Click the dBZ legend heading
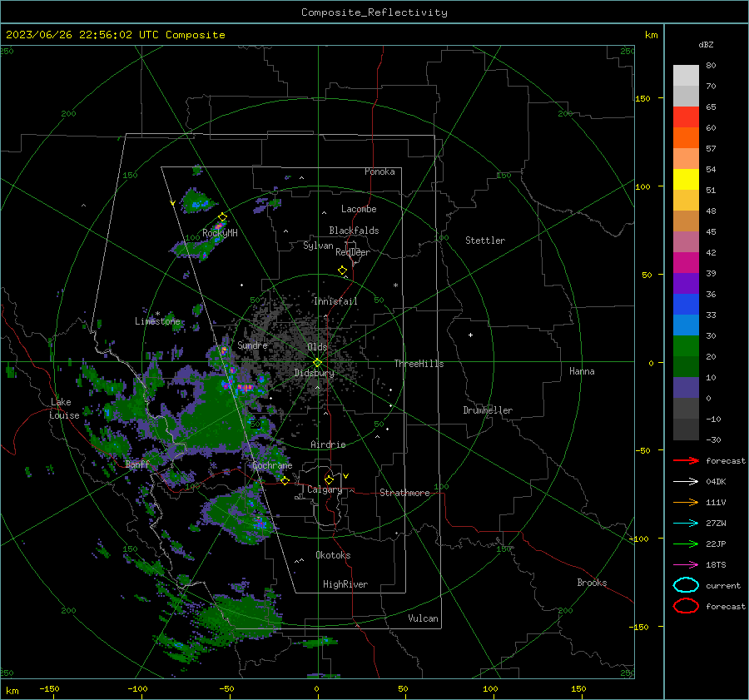Image resolution: width=749 pixels, height=700 pixels. [706, 44]
